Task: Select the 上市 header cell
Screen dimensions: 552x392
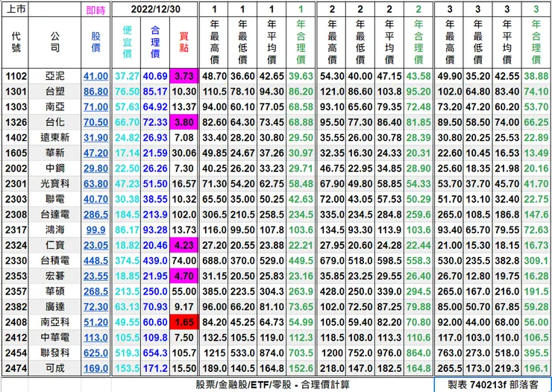Action: coord(16,10)
